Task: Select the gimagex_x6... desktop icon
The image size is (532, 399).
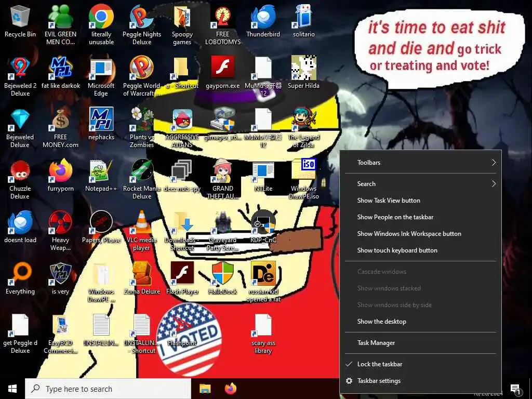Action: (222, 119)
